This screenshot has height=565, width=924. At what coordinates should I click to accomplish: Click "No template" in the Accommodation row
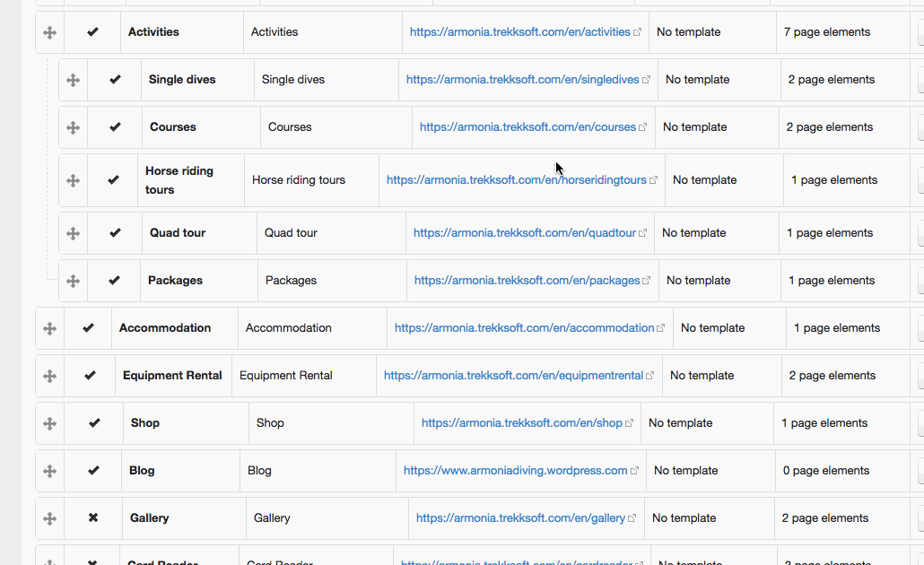tap(712, 328)
